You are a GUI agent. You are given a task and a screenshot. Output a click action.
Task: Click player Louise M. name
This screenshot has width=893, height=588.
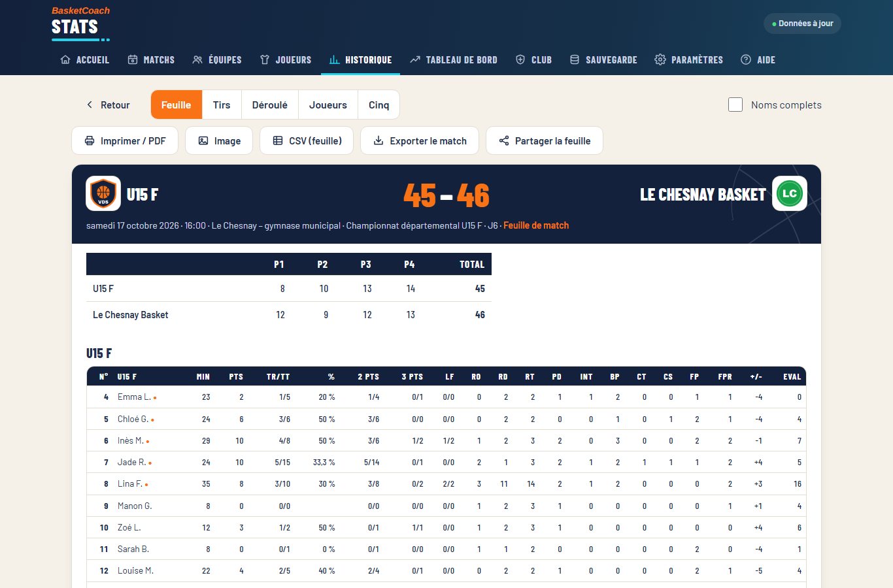coord(135,570)
